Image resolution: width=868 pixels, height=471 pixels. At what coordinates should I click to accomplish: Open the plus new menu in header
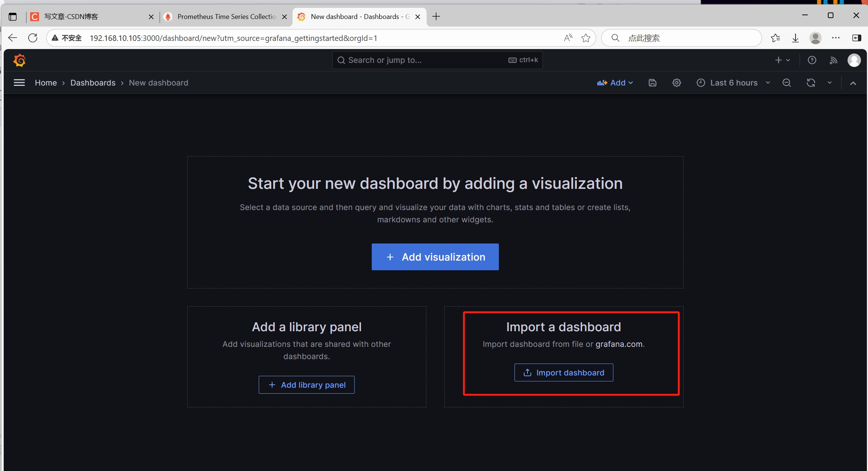tap(783, 60)
